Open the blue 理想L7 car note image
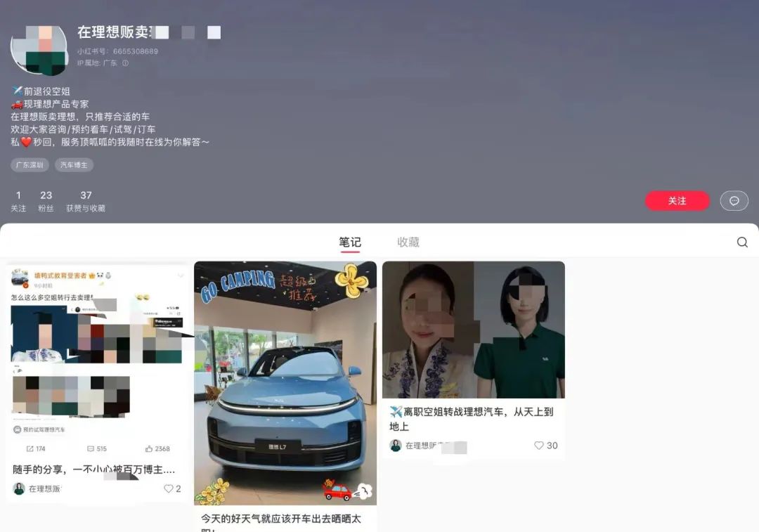 tap(285, 383)
